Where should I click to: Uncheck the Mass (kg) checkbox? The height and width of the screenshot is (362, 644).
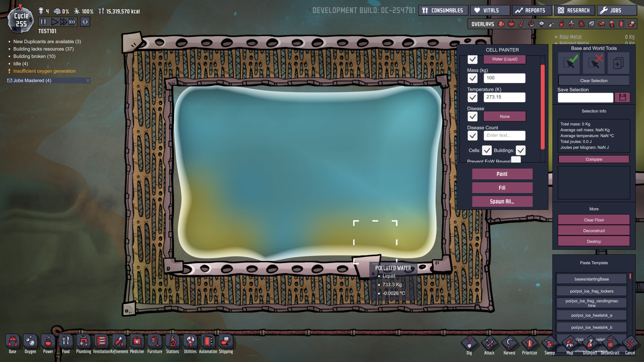coord(473,78)
